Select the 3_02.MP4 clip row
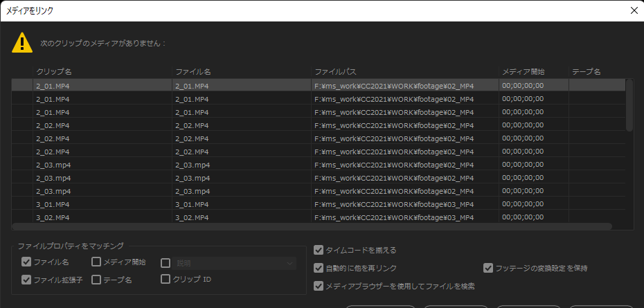Image resolution: width=644 pixels, height=308 pixels. pyautogui.click(x=102, y=217)
